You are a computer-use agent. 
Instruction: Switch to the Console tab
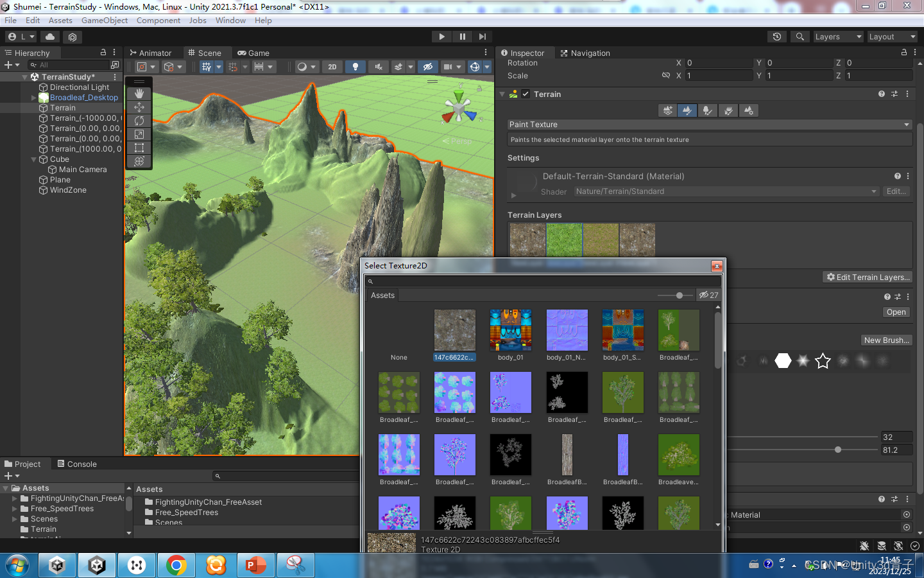click(77, 464)
